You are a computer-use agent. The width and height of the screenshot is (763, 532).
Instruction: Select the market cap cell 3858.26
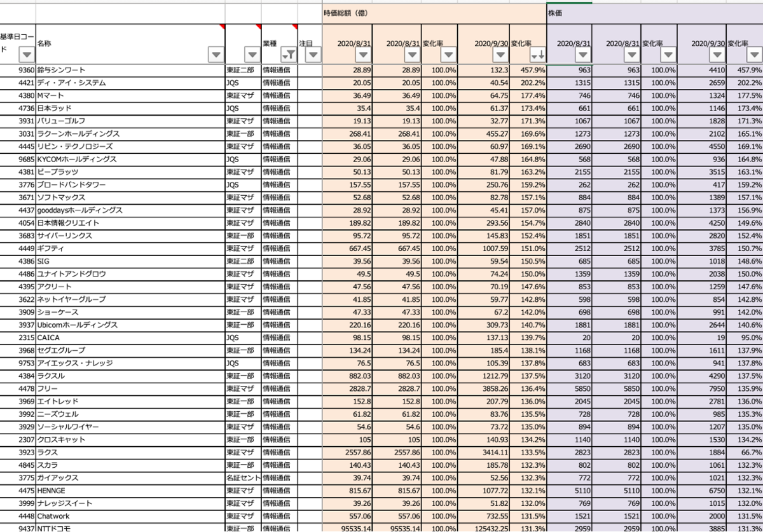pyautogui.click(x=483, y=388)
